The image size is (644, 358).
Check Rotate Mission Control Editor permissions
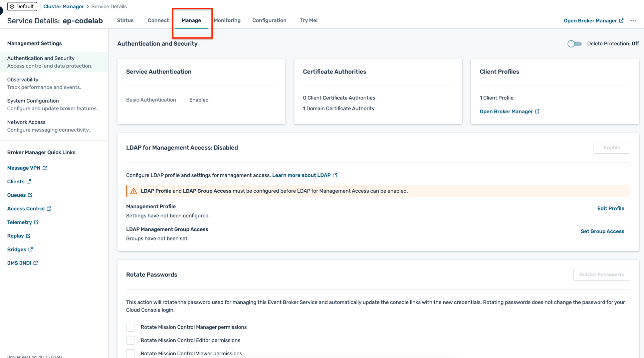[131, 340]
